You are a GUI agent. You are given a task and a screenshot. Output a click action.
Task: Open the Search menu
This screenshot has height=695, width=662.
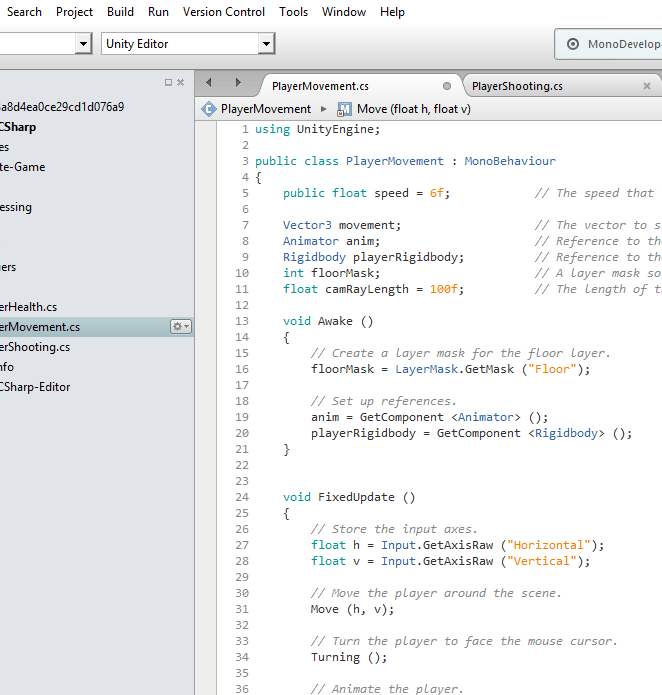click(x=24, y=12)
